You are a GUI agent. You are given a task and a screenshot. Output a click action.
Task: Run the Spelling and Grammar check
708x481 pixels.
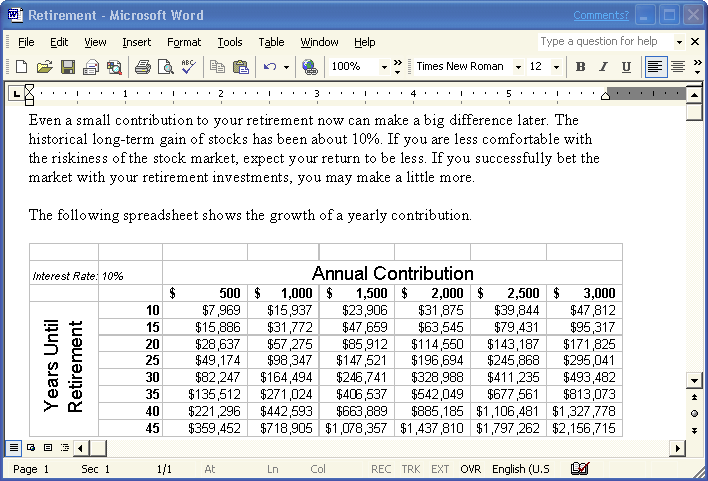click(x=188, y=67)
